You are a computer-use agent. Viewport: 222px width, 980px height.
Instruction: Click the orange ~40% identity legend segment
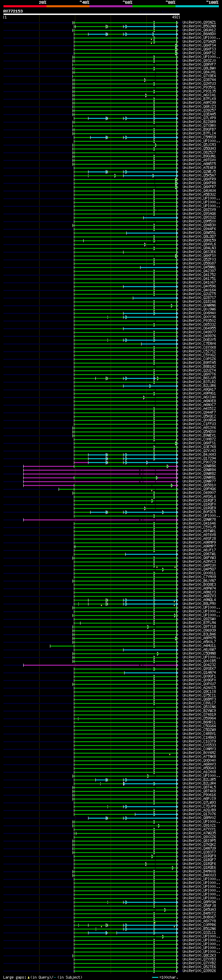[x=68, y=6]
